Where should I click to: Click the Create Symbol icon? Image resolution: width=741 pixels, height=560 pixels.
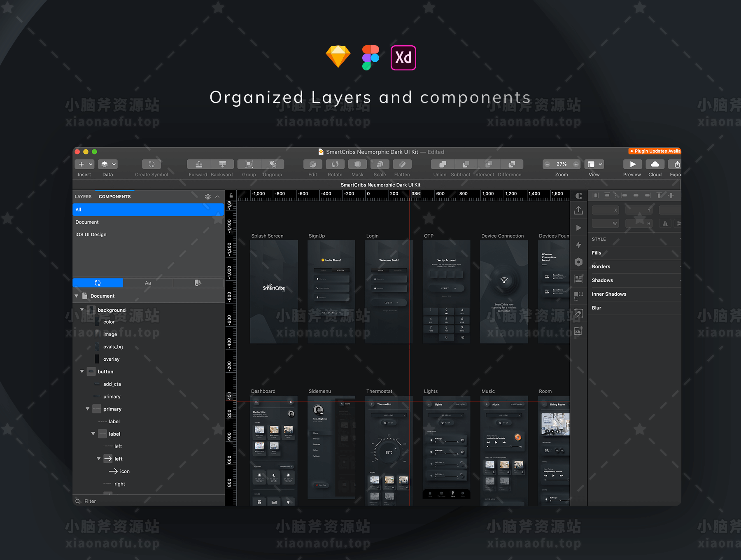click(x=151, y=164)
